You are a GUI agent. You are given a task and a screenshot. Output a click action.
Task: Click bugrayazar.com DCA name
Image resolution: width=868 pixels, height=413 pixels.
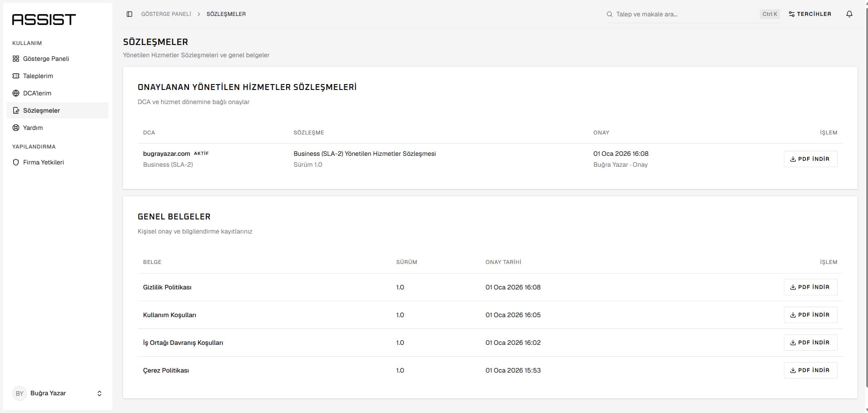[166, 154]
